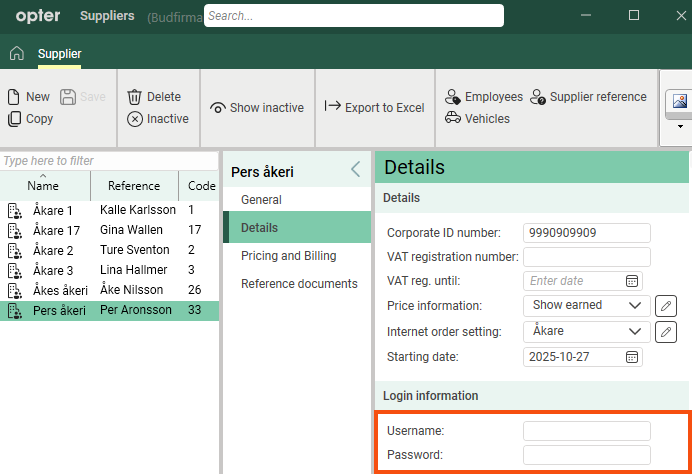Click the home icon
Image resolution: width=692 pixels, height=474 pixels.
point(16,53)
